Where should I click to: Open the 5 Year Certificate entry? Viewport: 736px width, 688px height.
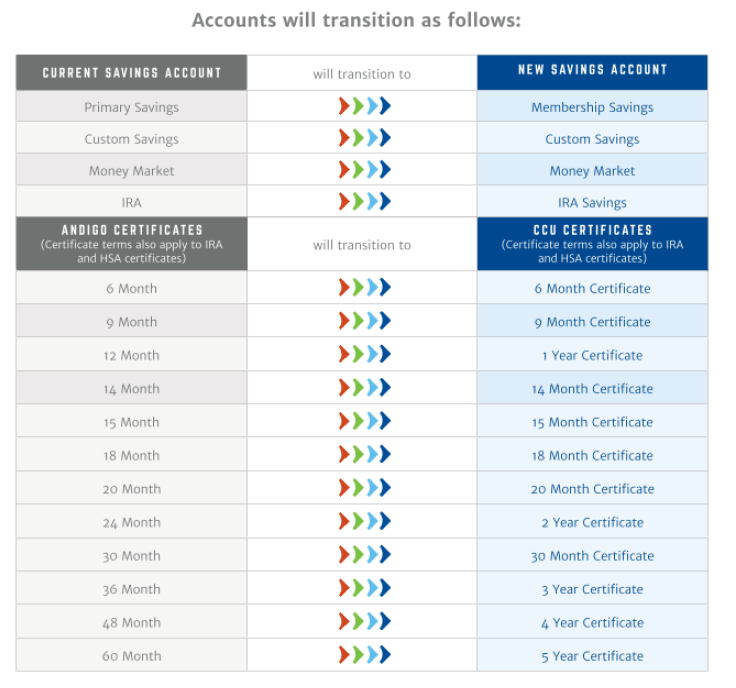tap(592, 656)
